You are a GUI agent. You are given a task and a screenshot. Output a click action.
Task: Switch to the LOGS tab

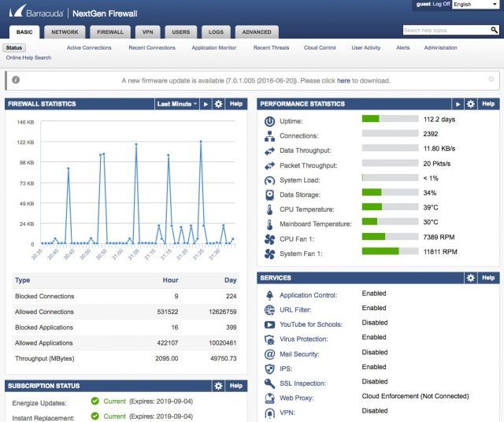pos(216,31)
